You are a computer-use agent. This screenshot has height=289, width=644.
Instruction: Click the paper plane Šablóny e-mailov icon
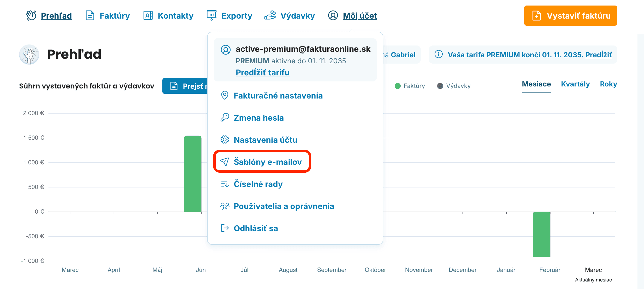point(224,162)
